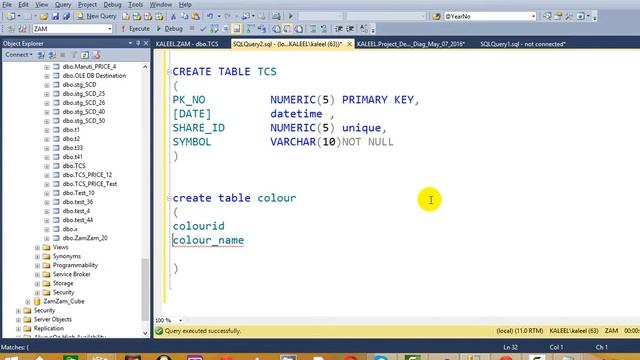Expand the dbo.OLE DB Destination node

coord(47,76)
